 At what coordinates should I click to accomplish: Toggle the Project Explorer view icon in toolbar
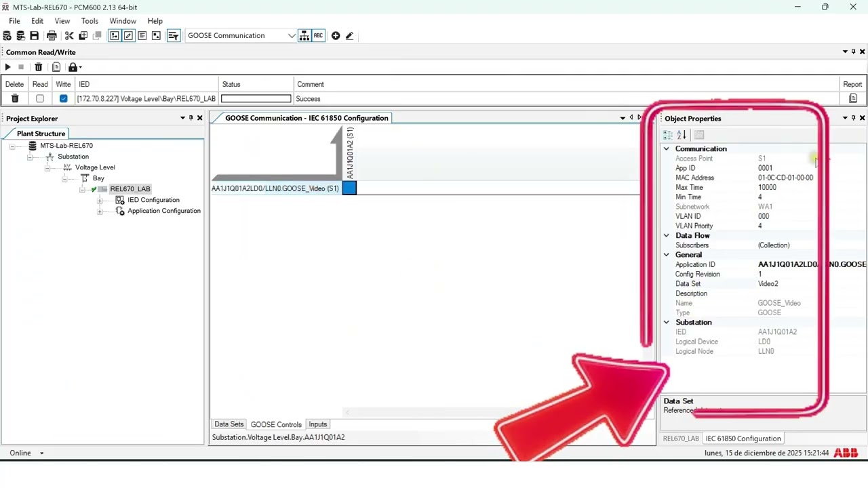point(115,36)
